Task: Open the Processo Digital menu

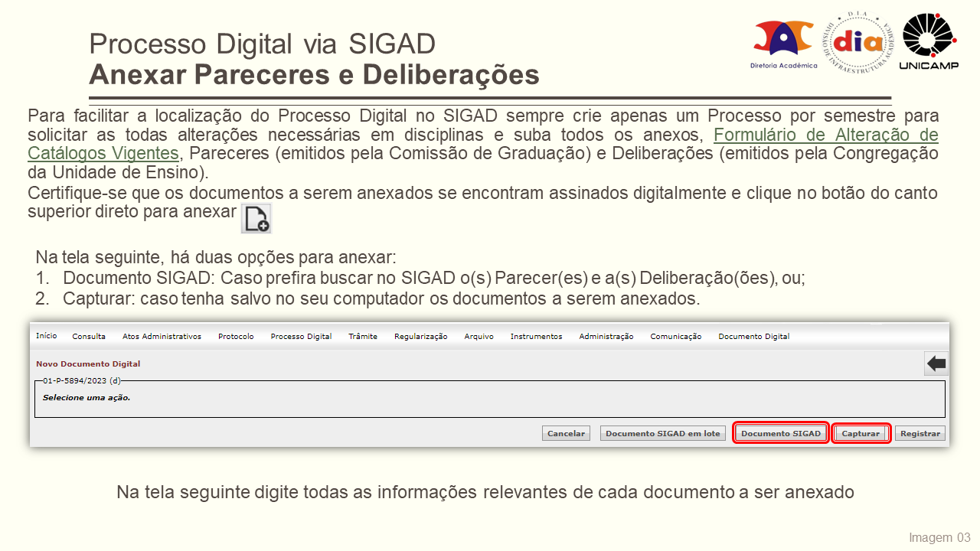Action: pos(301,337)
